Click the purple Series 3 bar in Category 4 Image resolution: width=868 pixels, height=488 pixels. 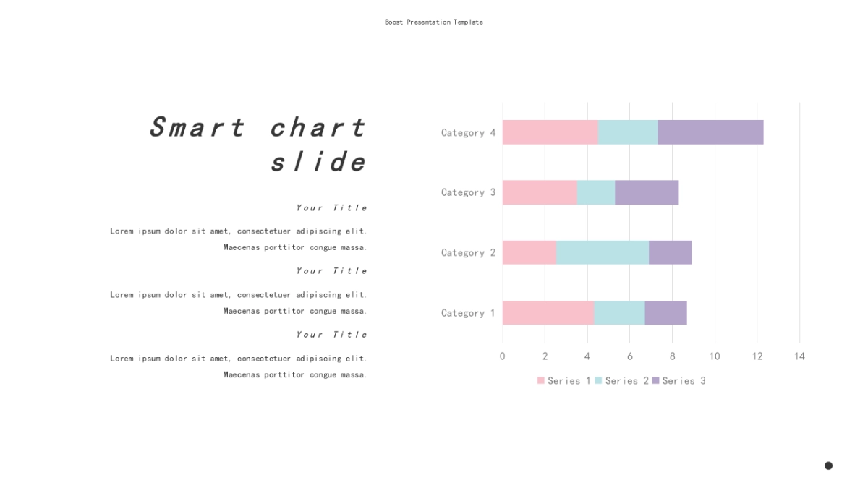click(x=710, y=132)
